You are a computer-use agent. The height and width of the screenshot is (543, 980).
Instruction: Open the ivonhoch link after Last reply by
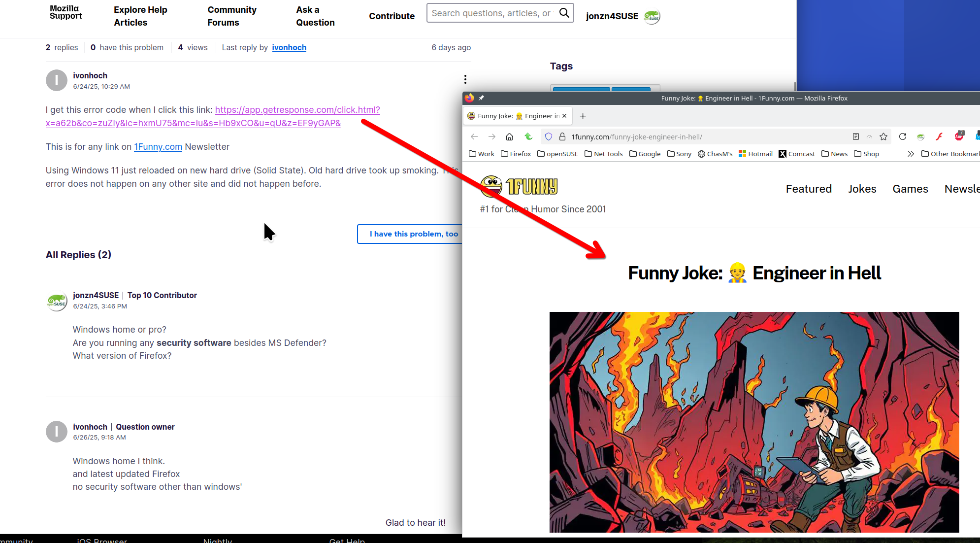click(x=289, y=47)
